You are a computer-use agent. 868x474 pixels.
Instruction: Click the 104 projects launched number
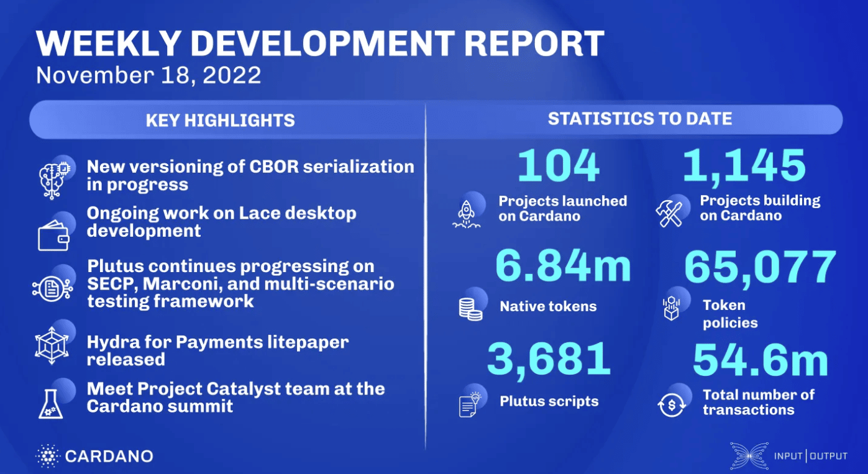click(559, 166)
